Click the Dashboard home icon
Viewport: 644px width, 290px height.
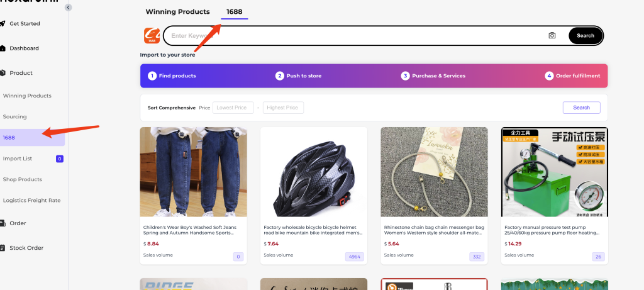tap(3, 48)
